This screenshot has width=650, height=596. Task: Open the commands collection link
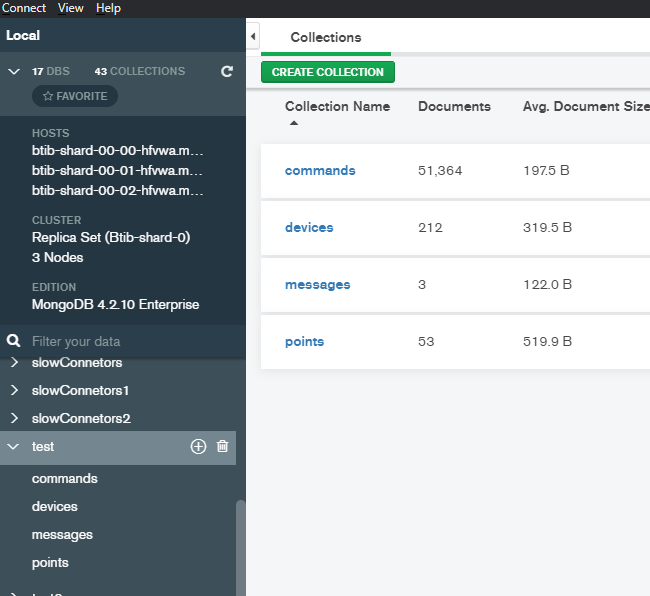(x=320, y=171)
